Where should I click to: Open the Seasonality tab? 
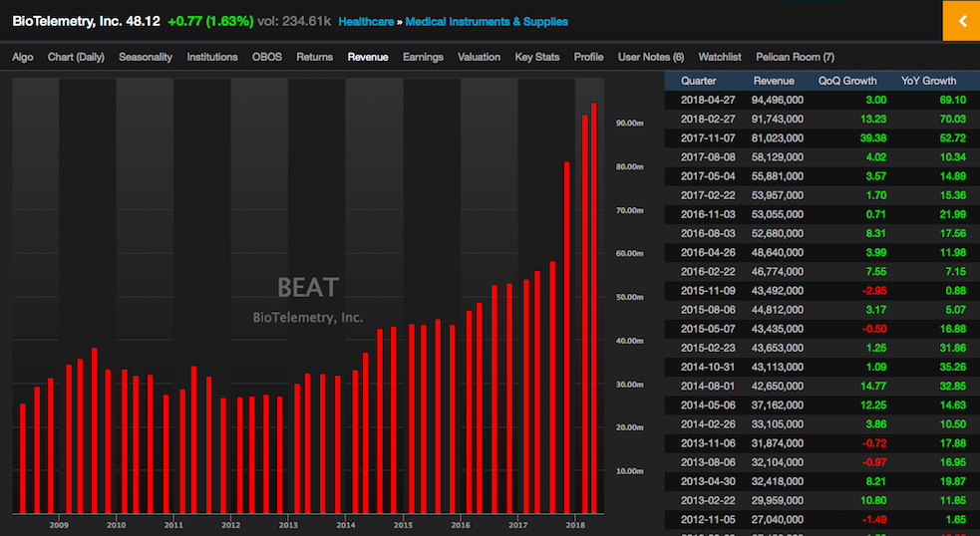146,57
